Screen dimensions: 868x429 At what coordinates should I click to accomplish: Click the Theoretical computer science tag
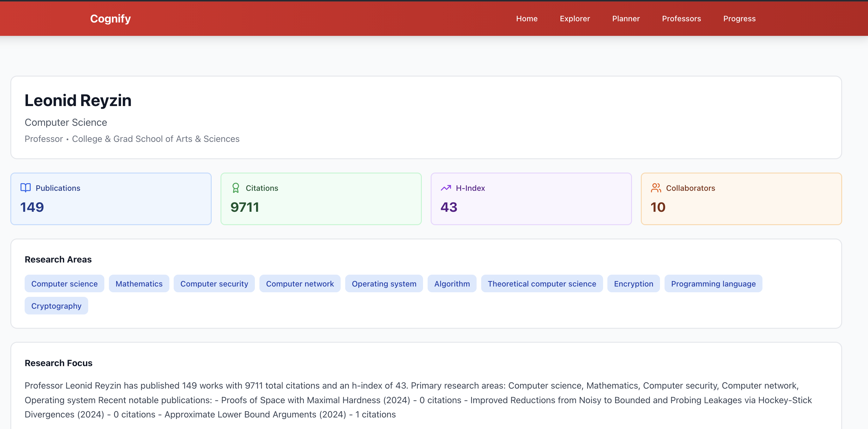[x=541, y=283]
